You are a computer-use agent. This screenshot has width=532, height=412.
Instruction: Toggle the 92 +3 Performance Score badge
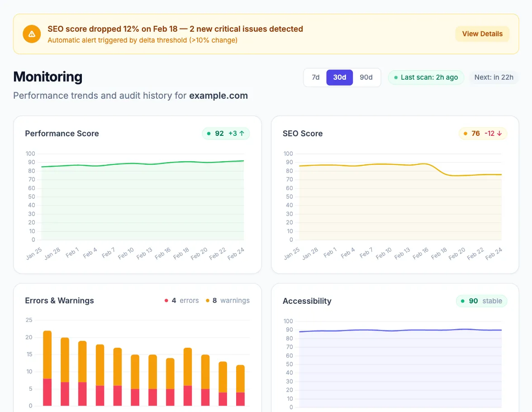tap(226, 134)
